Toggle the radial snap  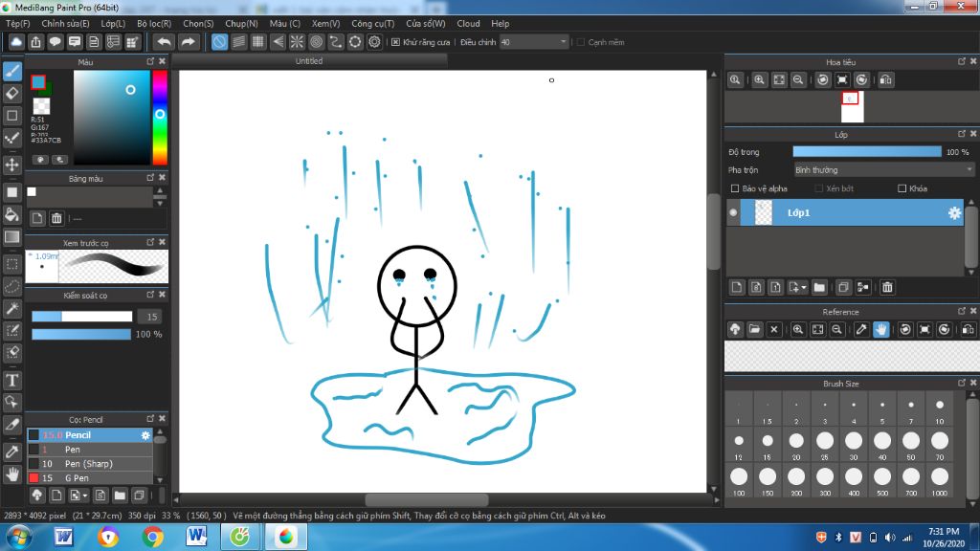297,42
